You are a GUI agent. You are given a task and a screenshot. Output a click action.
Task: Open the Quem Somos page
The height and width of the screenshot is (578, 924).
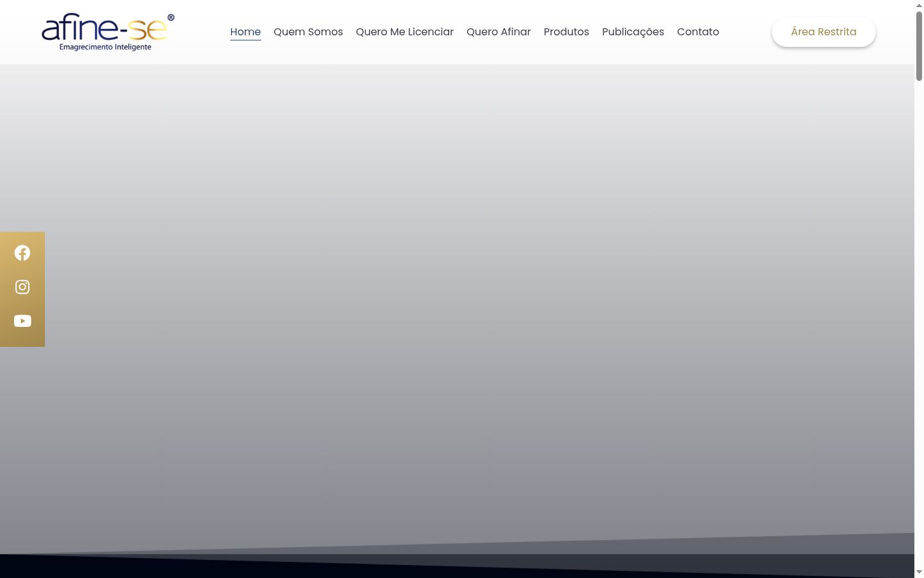pyautogui.click(x=308, y=32)
